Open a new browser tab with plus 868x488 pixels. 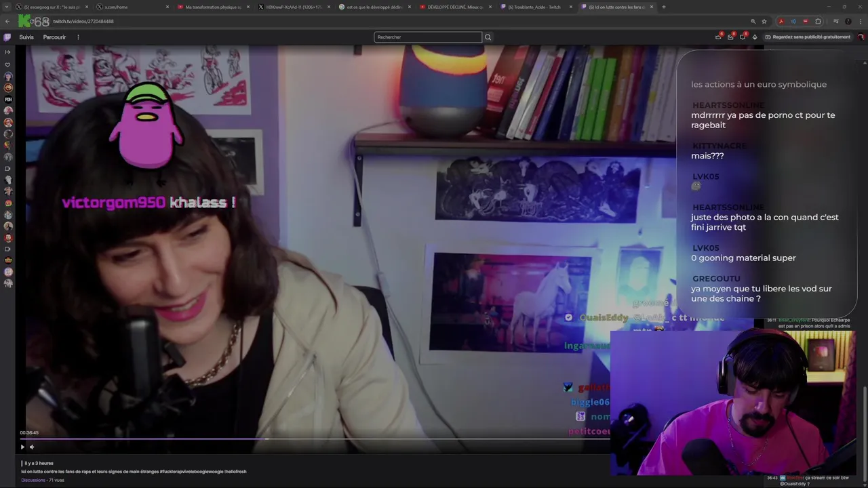663,7
